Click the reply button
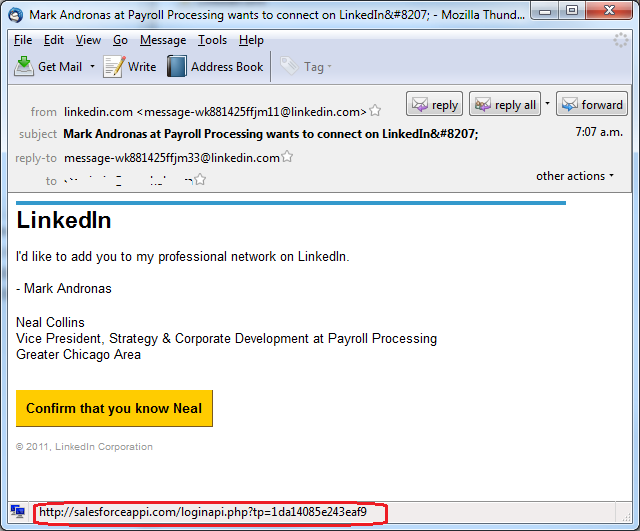 [x=434, y=104]
